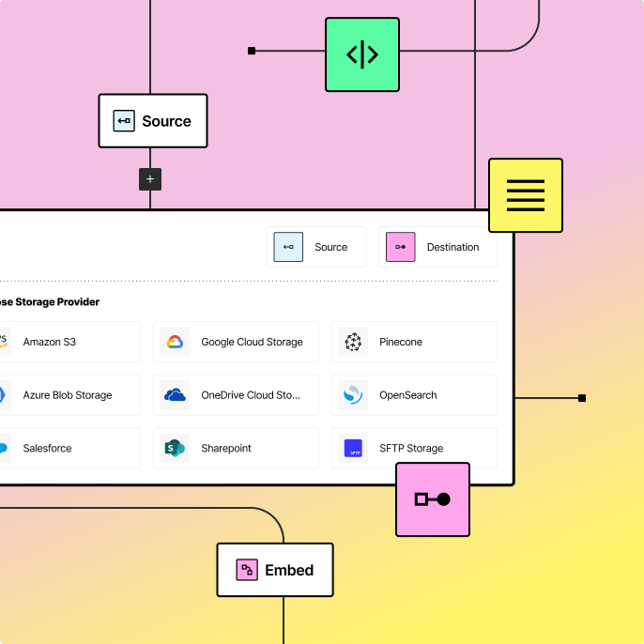Image resolution: width=644 pixels, height=644 pixels.
Task: Switch to the Destination tab
Action: 437,247
